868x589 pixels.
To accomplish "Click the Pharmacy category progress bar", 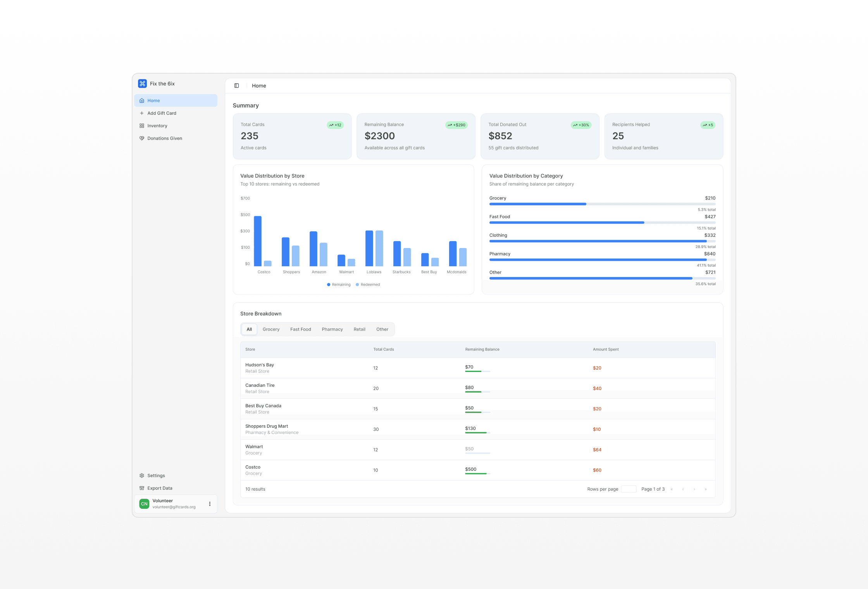I will (x=602, y=260).
